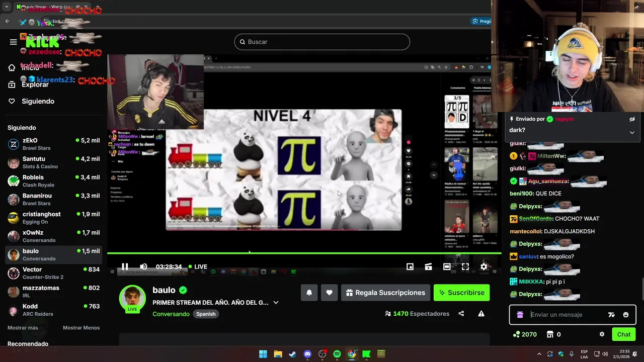This screenshot has width=644, height=362.
Task: Open browser tab list dropdown arrow
Action: pyautogui.click(x=7, y=7)
